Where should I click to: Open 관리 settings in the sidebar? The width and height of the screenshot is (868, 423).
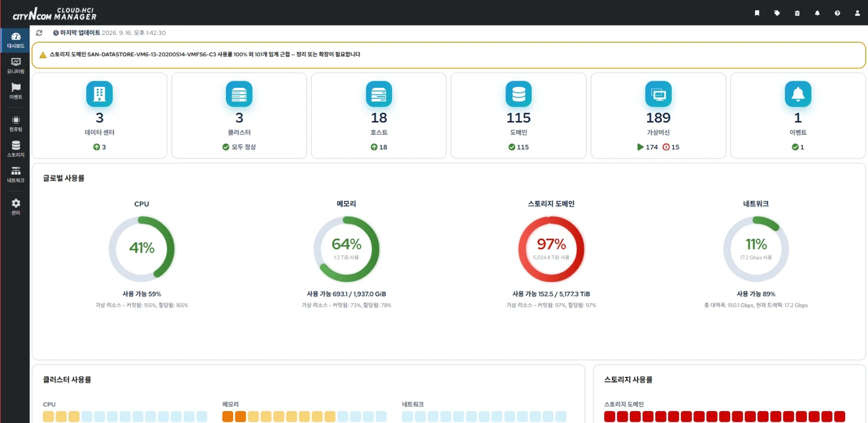15,207
